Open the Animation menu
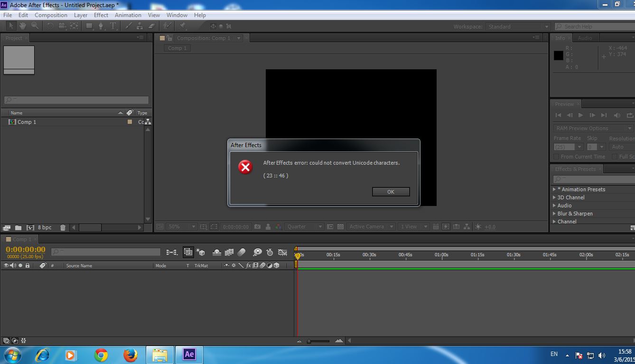Viewport: 635px width, 364px height. coord(128,15)
